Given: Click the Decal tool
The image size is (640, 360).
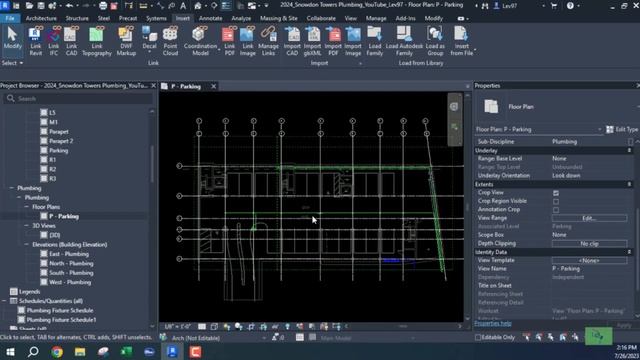Looking at the screenshot, I should click(149, 39).
